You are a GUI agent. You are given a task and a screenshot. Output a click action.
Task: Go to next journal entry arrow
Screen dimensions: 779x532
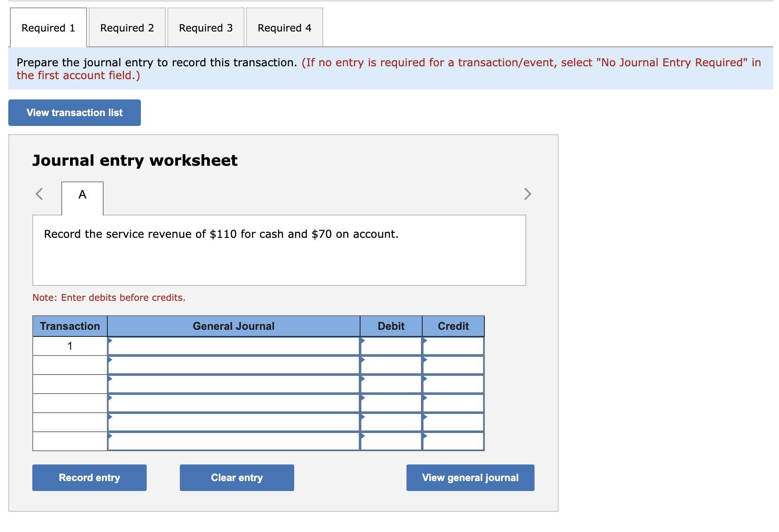click(x=527, y=194)
